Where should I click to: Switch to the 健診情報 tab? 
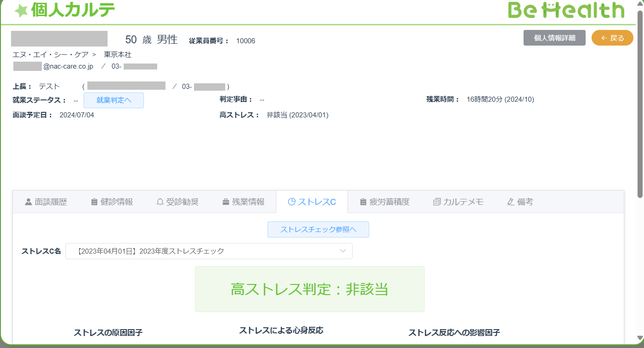[x=112, y=202]
